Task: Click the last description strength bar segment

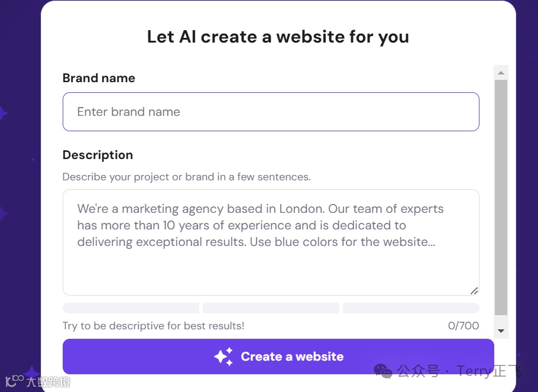Action: [411, 308]
